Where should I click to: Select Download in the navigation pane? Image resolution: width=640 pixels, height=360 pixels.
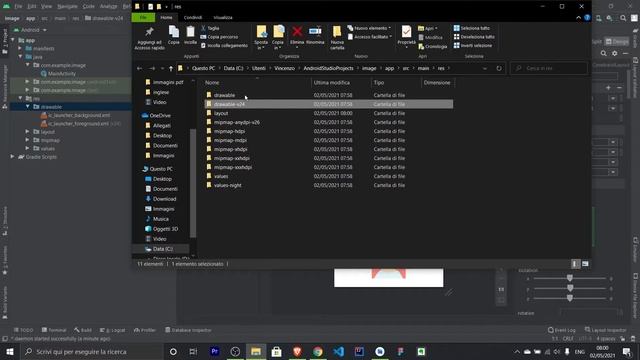pyautogui.click(x=164, y=199)
